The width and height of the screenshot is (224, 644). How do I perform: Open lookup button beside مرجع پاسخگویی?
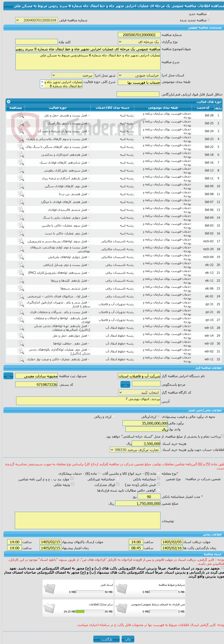click(x=125, y=385)
